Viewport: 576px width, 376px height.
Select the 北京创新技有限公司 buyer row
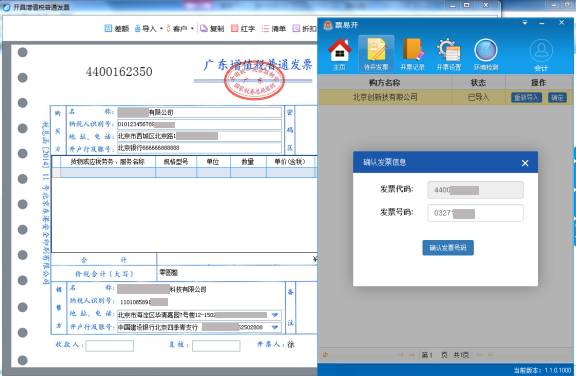[446, 97]
